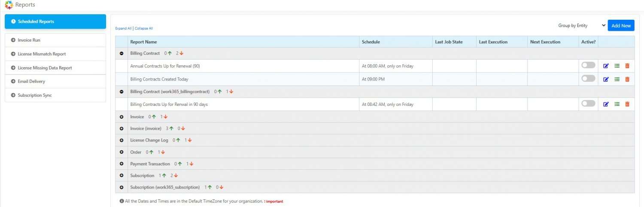
Task: Click the info icon beside timezone note
Action: tap(122, 201)
